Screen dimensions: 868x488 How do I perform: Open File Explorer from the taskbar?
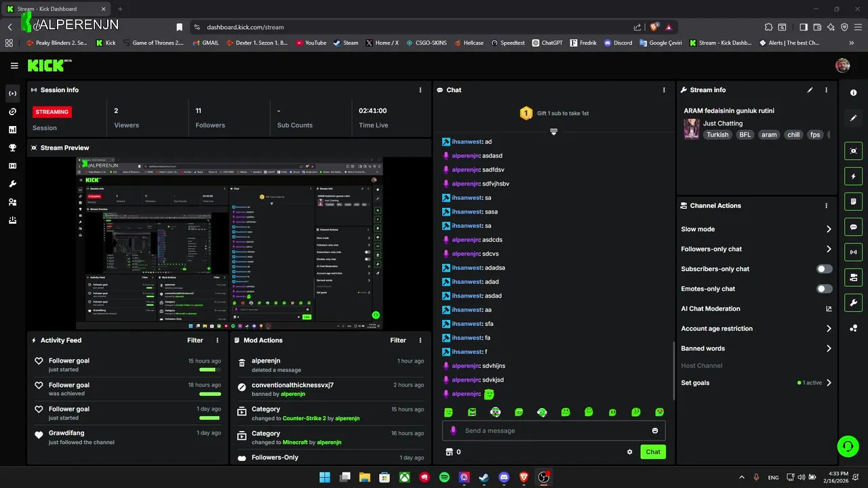(x=364, y=477)
